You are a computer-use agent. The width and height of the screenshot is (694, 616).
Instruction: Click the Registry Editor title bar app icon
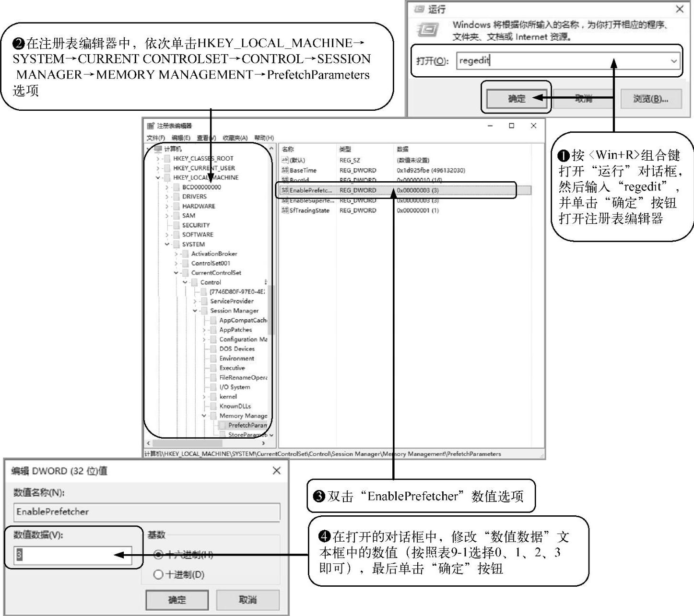[150, 126]
